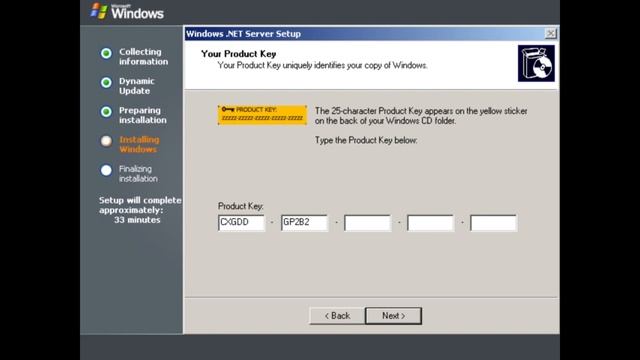640x360 pixels.
Task: Click the Dynamic Update step indicator
Action: (106, 83)
